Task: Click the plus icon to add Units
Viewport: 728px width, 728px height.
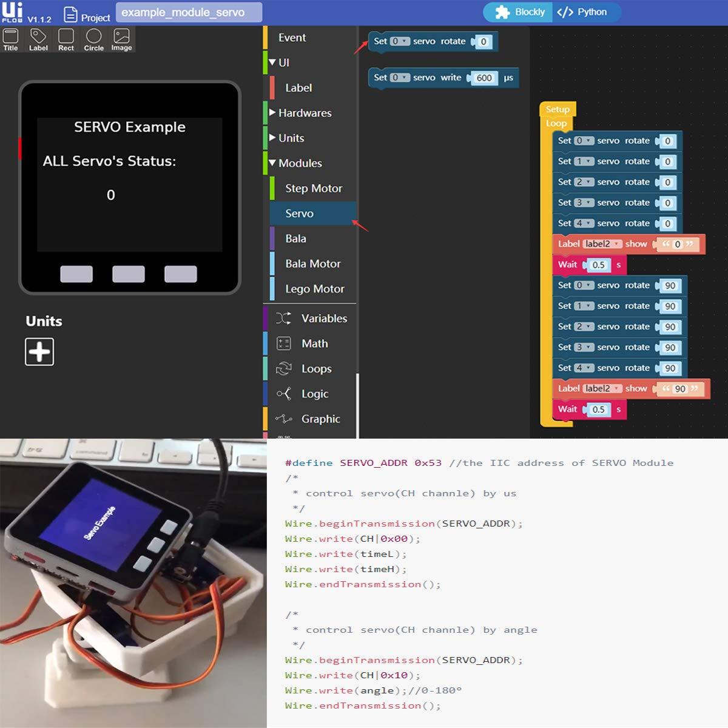Action: (x=39, y=352)
